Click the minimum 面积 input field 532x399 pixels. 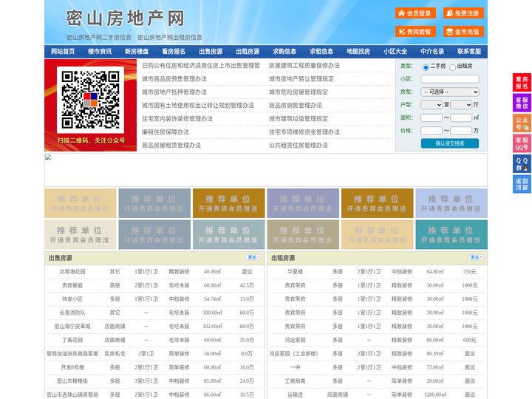click(x=432, y=117)
